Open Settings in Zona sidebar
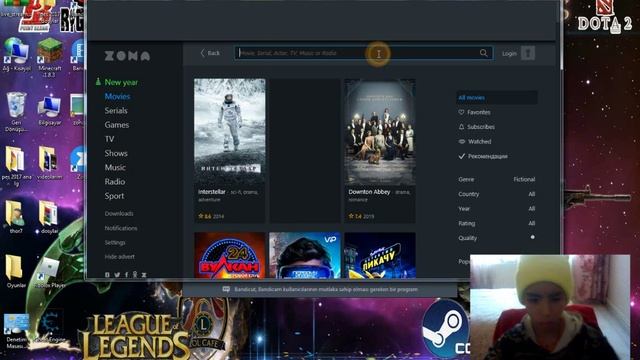The image size is (640, 360). [x=115, y=242]
